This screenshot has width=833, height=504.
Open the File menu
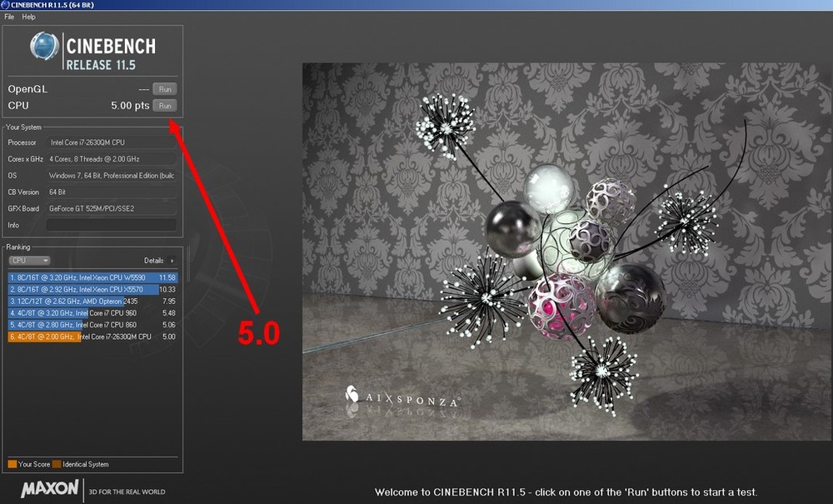pos(10,17)
